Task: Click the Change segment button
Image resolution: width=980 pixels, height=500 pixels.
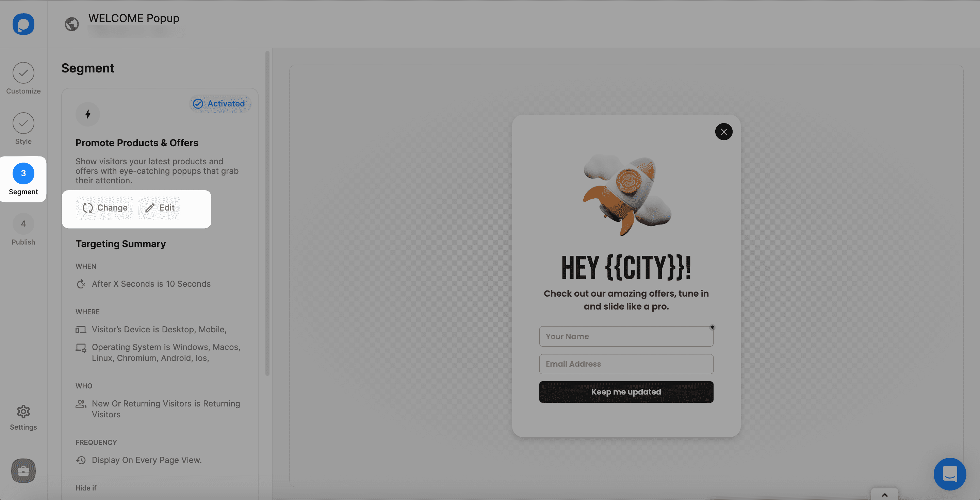Action: coord(105,208)
